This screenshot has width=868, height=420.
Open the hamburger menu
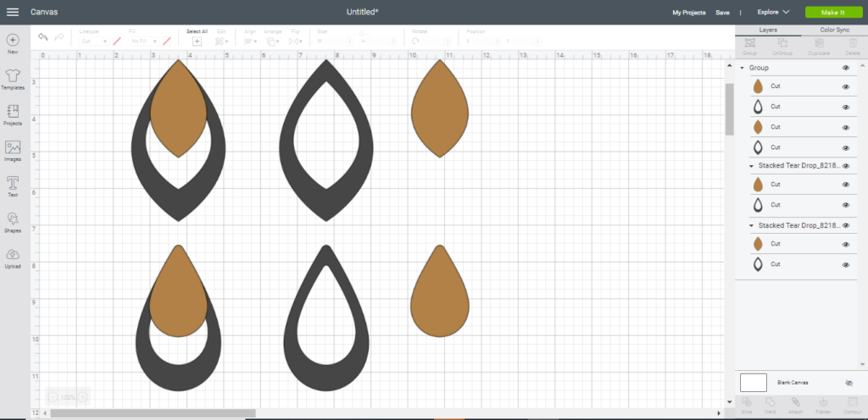click(12, 12)
